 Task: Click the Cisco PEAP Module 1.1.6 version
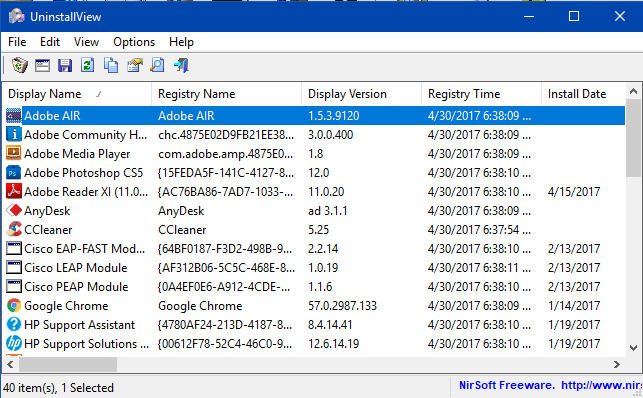[320, 287]
